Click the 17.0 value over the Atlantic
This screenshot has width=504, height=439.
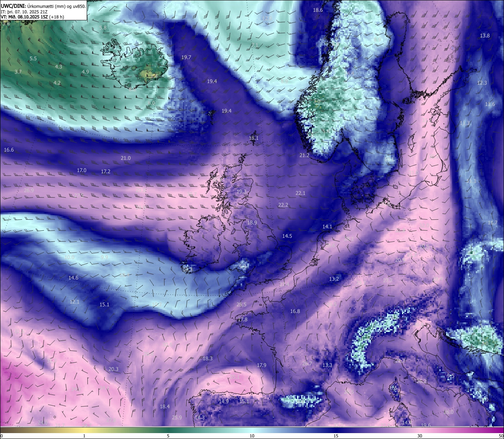click(x=82, y=170)
